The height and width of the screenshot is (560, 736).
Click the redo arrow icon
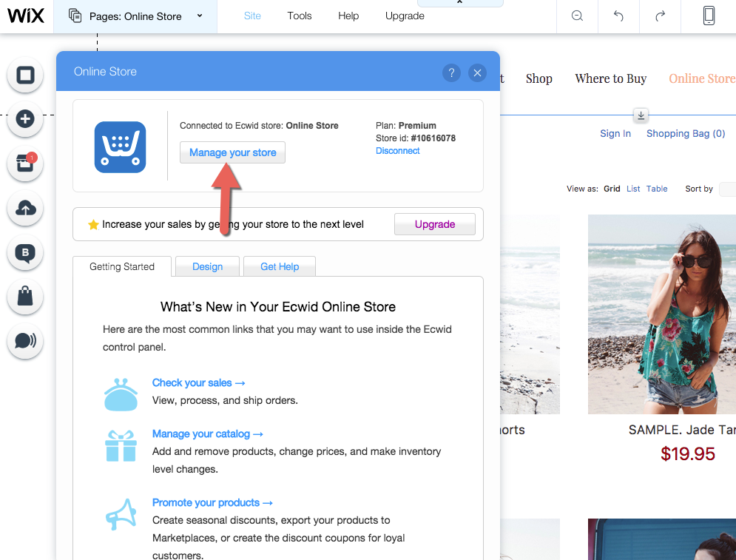coord(660,16)
